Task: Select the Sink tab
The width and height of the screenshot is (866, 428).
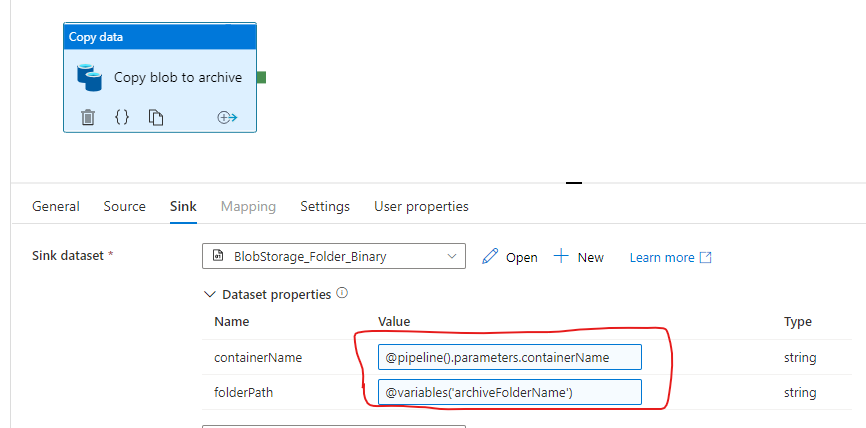Action: coord(183,207)
